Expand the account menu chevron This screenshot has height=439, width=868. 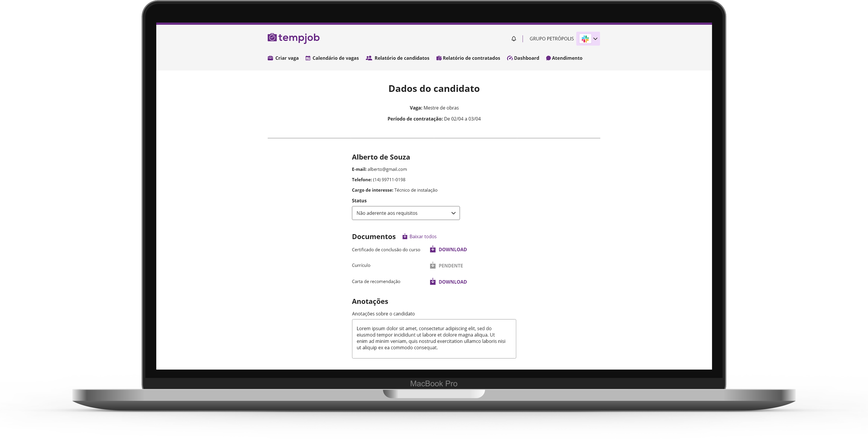(595, 39)
